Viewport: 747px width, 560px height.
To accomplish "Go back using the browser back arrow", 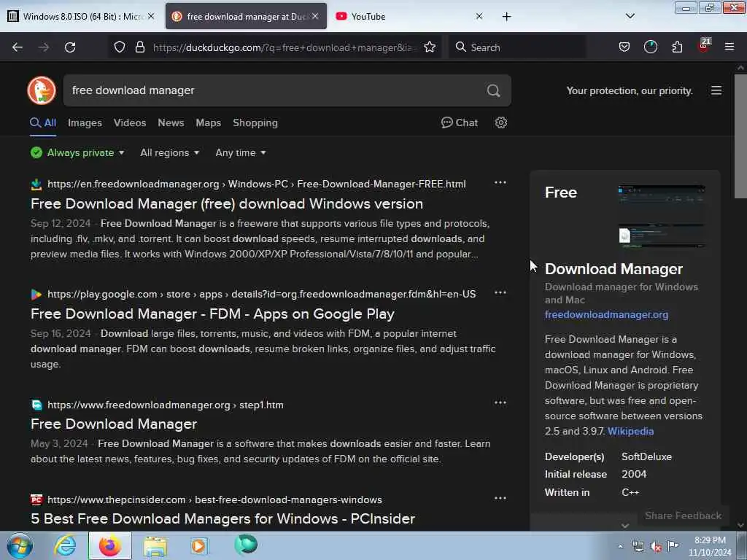I will [x=18, y=47].
